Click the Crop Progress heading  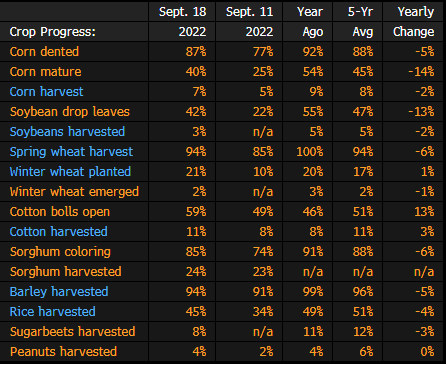click(53, 32)
